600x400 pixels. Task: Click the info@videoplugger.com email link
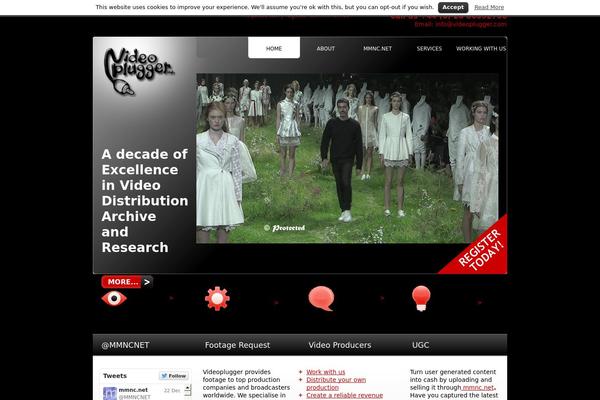click(471, 24)
